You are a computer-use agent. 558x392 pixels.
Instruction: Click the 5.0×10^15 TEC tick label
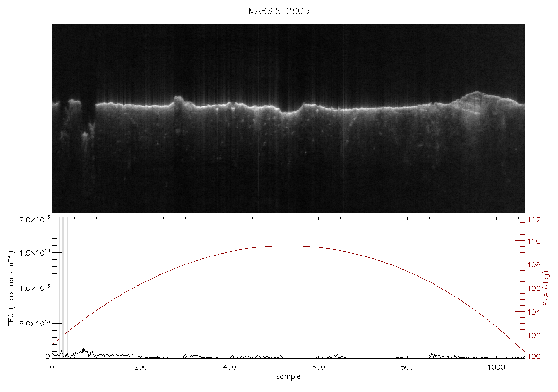coord(35,324)
